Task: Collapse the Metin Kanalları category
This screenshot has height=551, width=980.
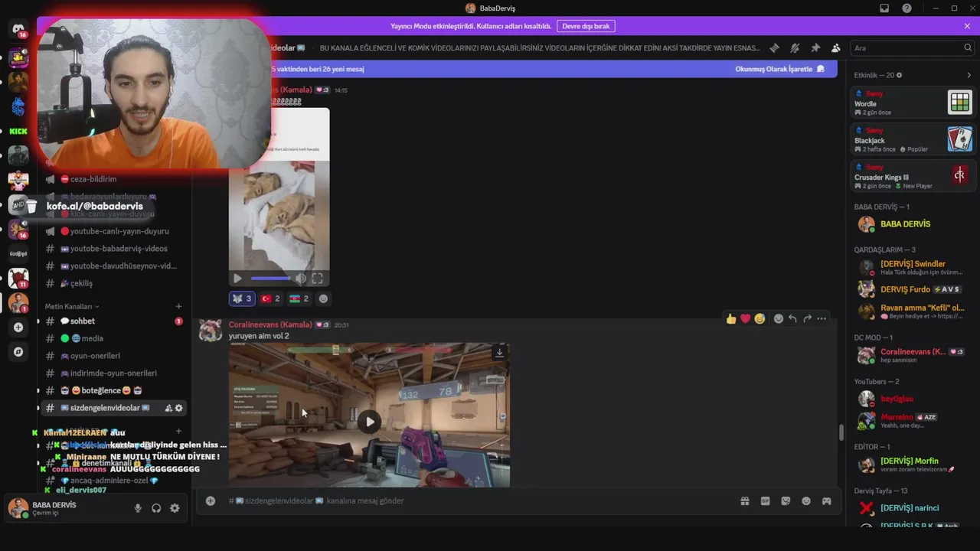Action: click(x=72, y=307)
